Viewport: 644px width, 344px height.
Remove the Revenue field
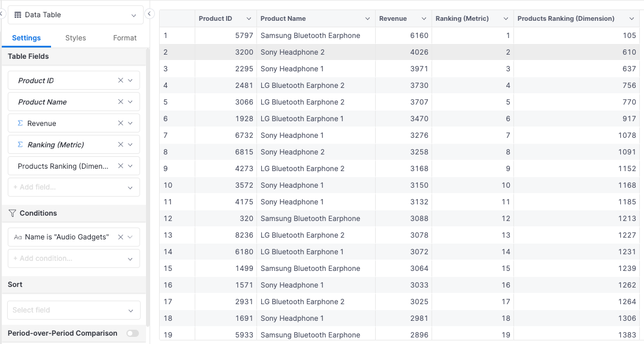tap(120, 124)
